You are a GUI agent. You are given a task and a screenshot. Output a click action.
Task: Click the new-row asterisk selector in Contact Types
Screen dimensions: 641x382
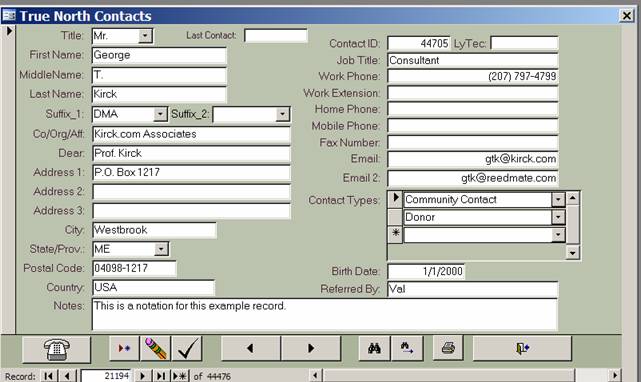395,234
